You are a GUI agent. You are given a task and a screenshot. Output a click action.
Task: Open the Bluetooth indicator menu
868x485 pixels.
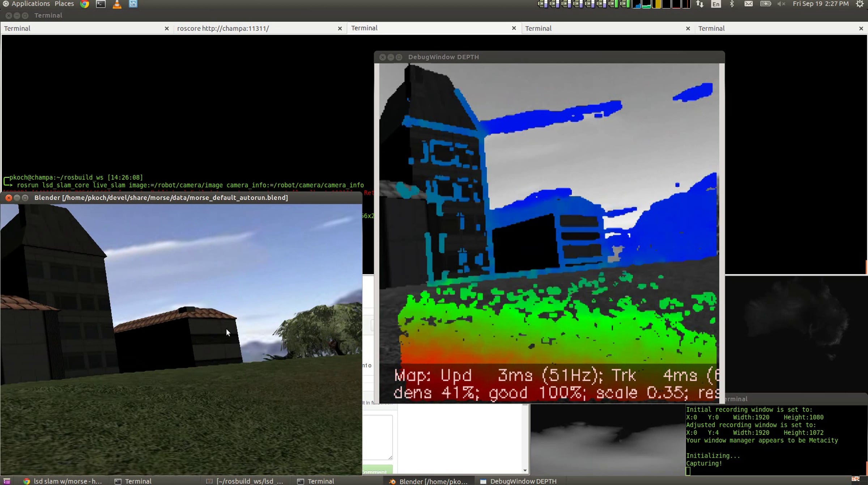pyautogui.click(x=732, y=4)
